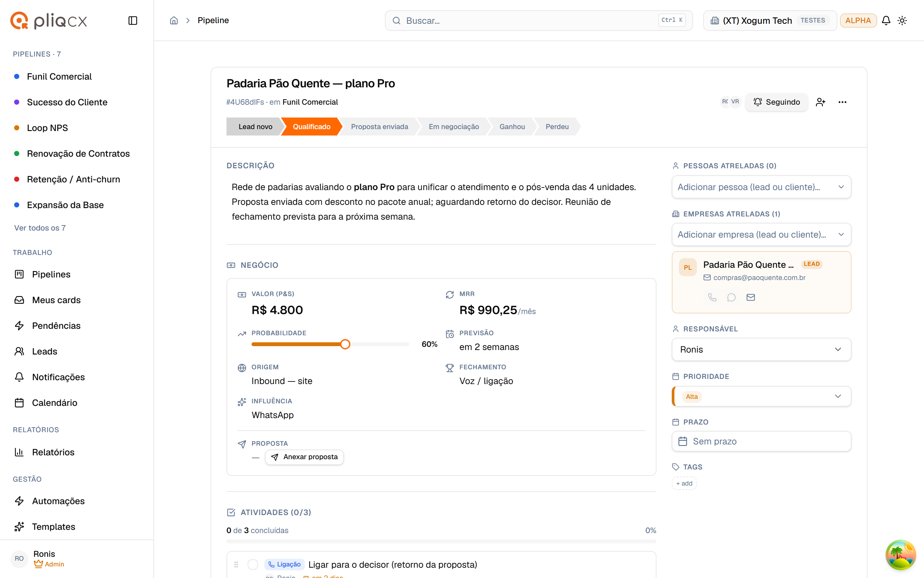
Task: Click the Buscar search field
Action: pyautogui.click(x=538, y=21)
